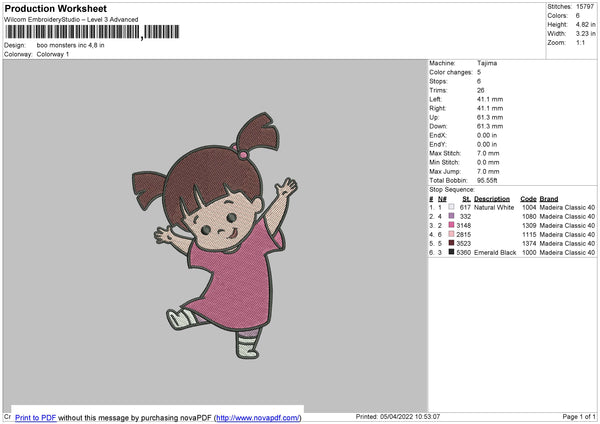The width and height of the screenshot is (600, 424).
Task: Click the Natural White color swatch
Action: (x=452, y=207)
